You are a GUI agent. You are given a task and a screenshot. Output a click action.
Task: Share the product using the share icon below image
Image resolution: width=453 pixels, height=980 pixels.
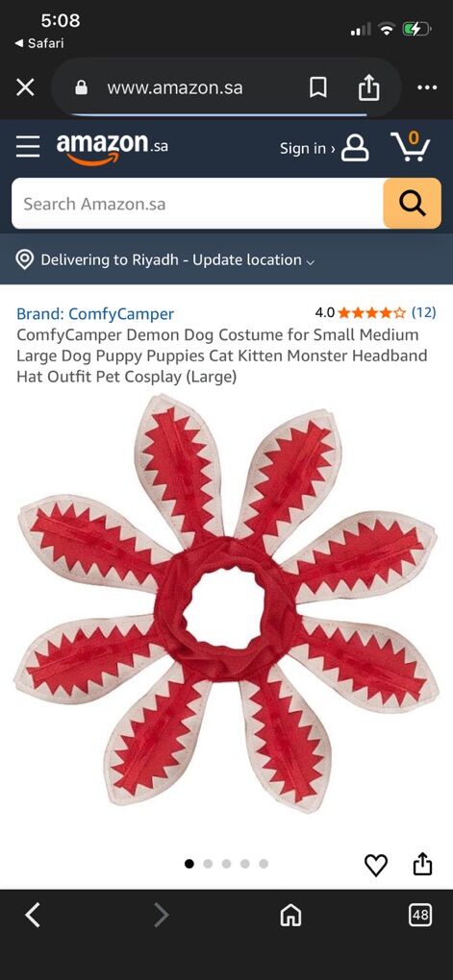[423, 865]
